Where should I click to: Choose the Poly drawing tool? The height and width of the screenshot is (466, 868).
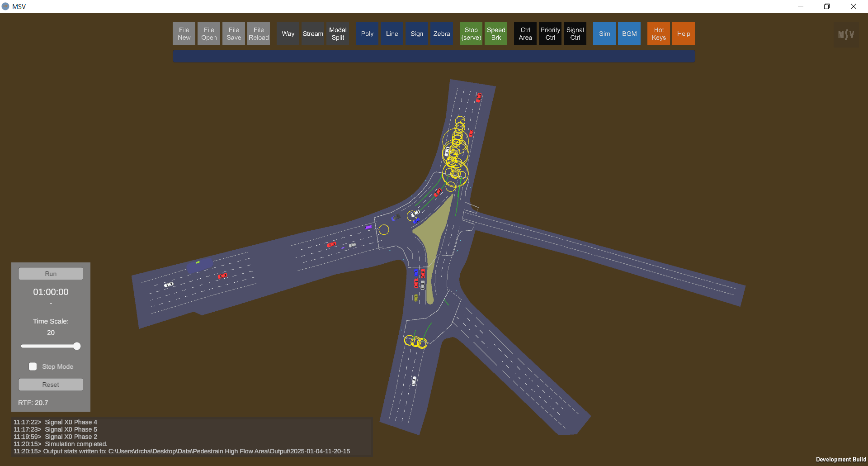[x=367, y=34]
